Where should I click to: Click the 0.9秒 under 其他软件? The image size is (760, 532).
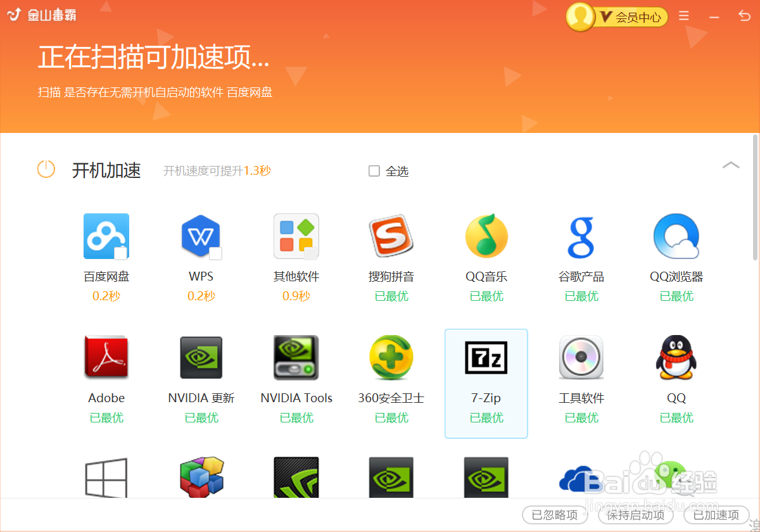[296, 296]
